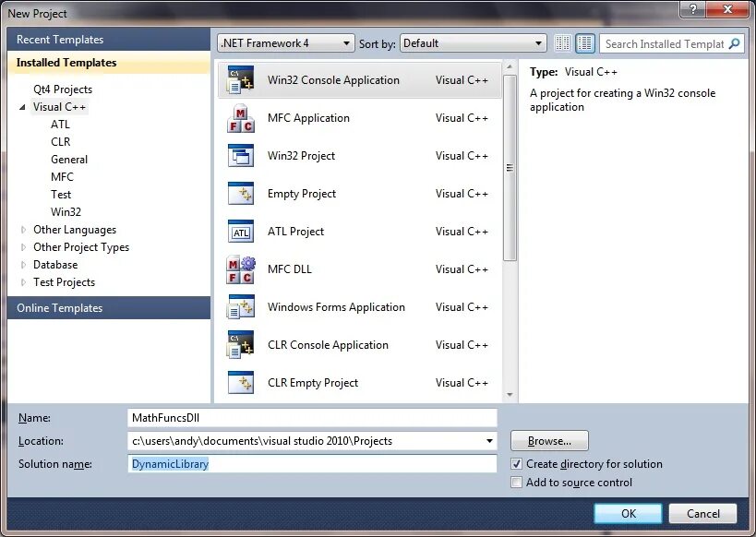This screenshot has width=756, height=537.
Task: Select the ATL Project icon
Action: pos(240,232)
